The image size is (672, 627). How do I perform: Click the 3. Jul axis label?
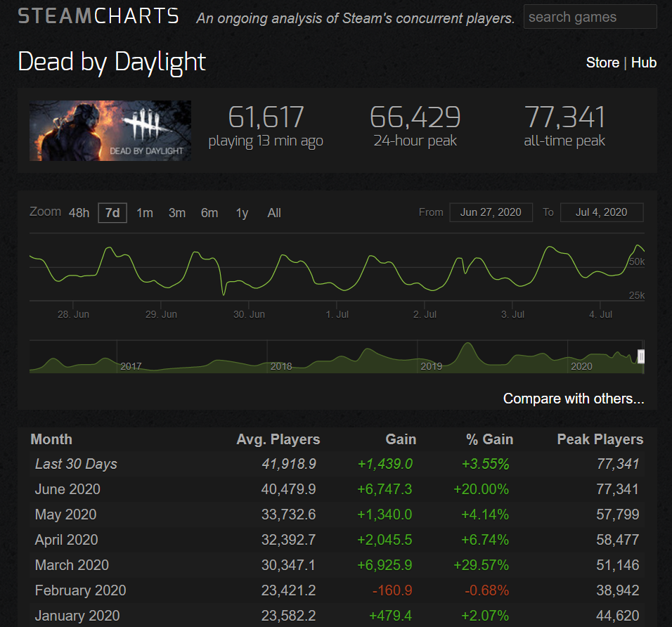tap(512, 315)
